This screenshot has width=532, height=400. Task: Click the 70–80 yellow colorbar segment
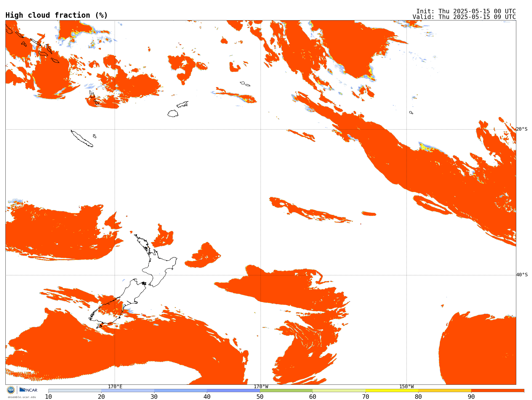coord(392,391)
